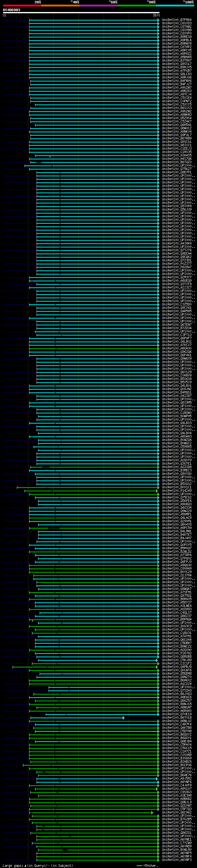Select label UniRef100_Q75CG2
Viewport: 197px width, 868px height.
coord(176,497)
